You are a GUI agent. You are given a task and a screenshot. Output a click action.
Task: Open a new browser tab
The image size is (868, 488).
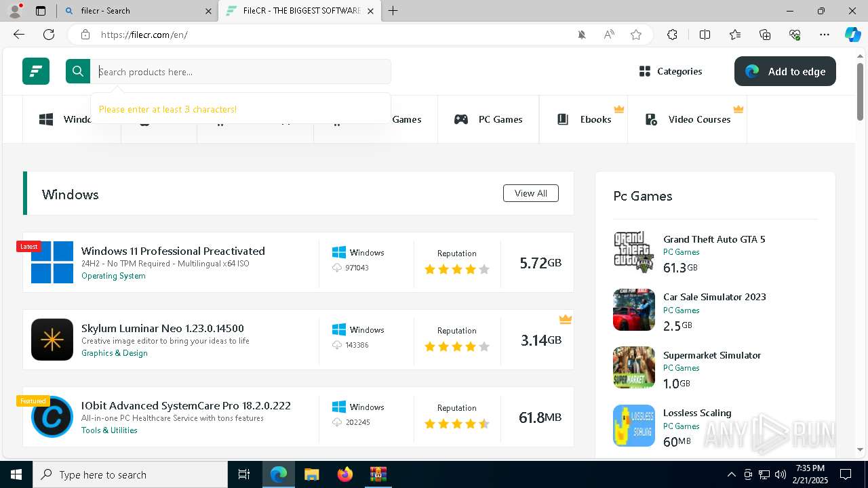(393, 11)
